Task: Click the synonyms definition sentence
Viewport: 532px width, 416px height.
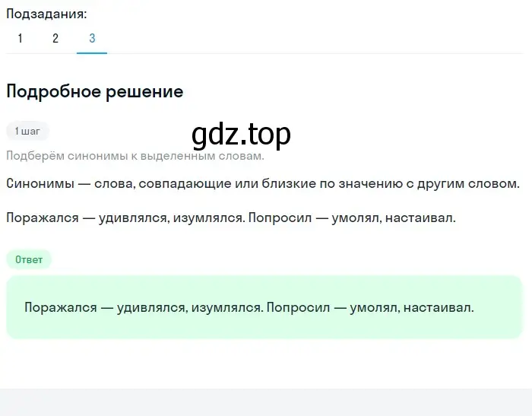Action: (x=263, y=184)
